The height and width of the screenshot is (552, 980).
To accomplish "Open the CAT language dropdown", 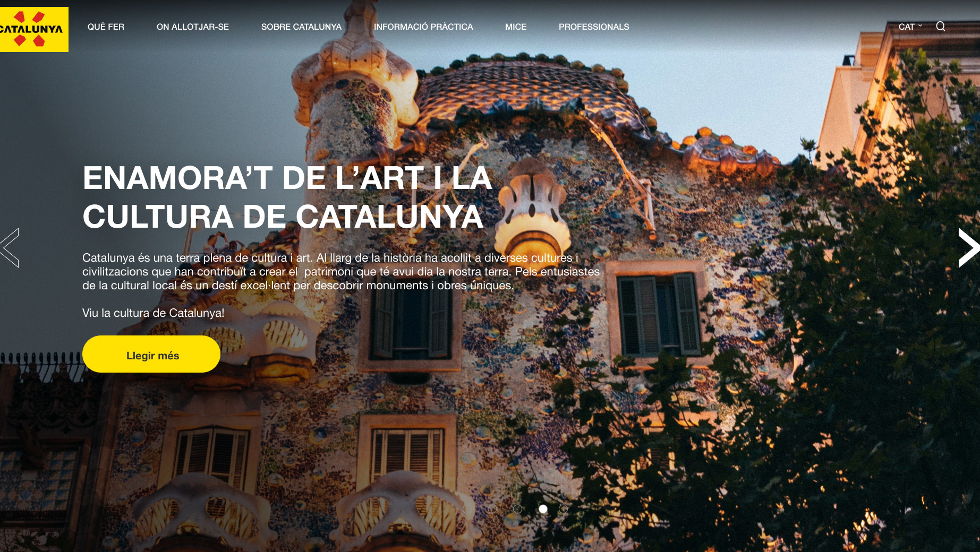I will (910, 27).
